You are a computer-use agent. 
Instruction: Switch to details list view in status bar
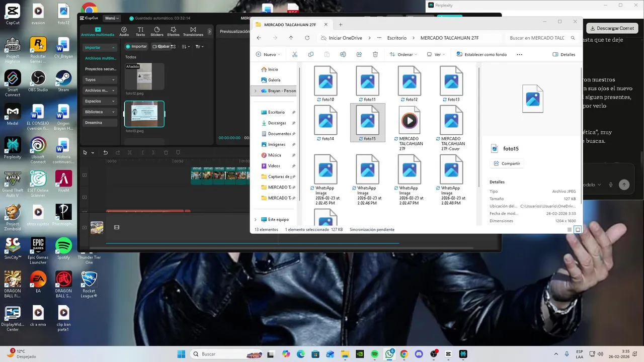coord(570,230)
